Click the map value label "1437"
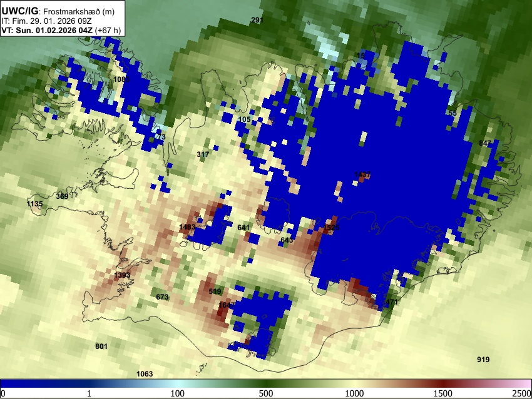Viewport: 532px width, 399px height. pos(362,174)
